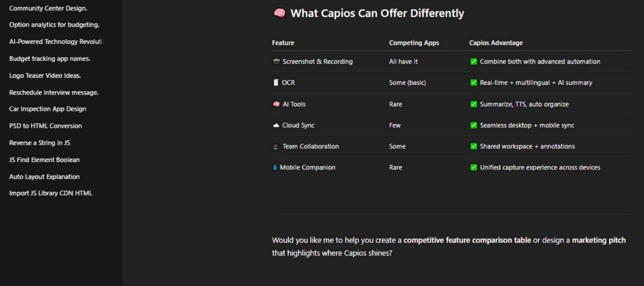Click the camera icon beside Screenshot & Recording

tap(276, 61)
